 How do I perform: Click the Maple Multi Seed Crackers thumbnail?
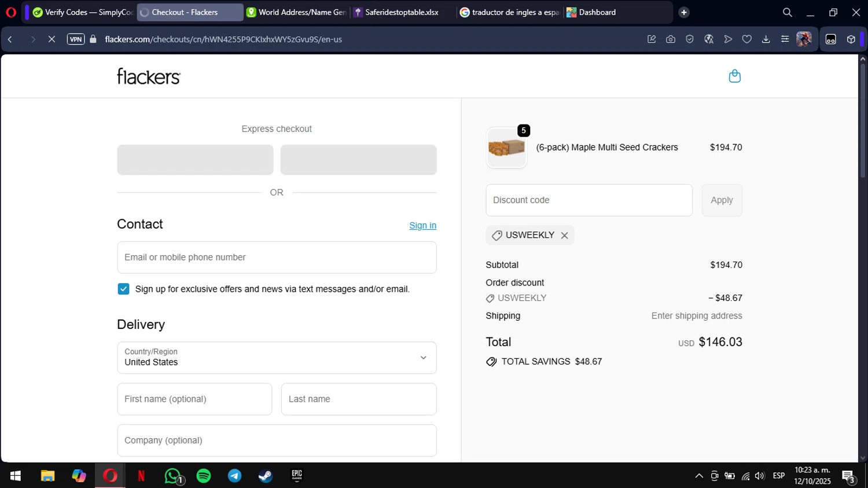tap(506, 148)
